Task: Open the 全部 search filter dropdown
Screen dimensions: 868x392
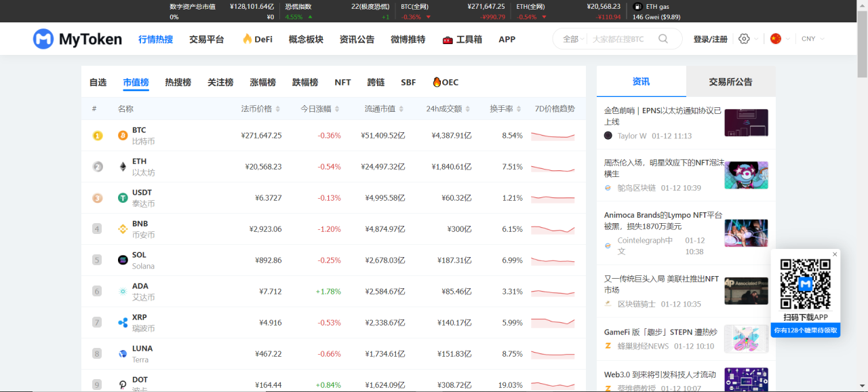Action: point(574,39)
